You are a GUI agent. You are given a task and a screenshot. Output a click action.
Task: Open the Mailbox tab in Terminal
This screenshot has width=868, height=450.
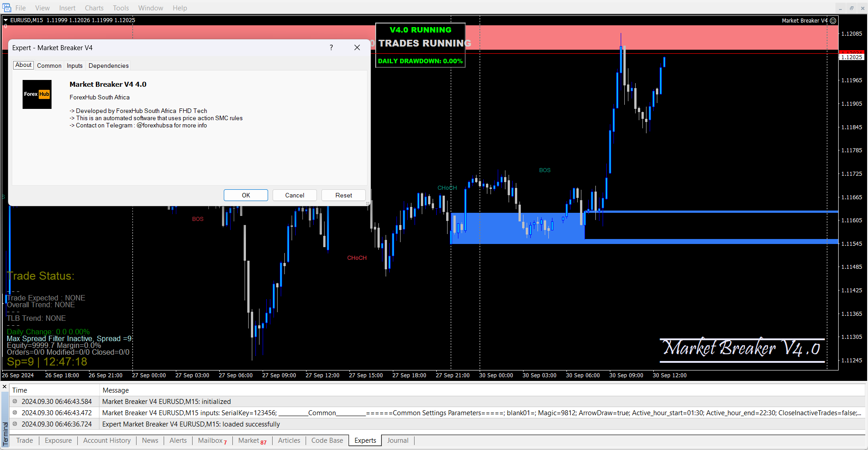tap(211, 441)
